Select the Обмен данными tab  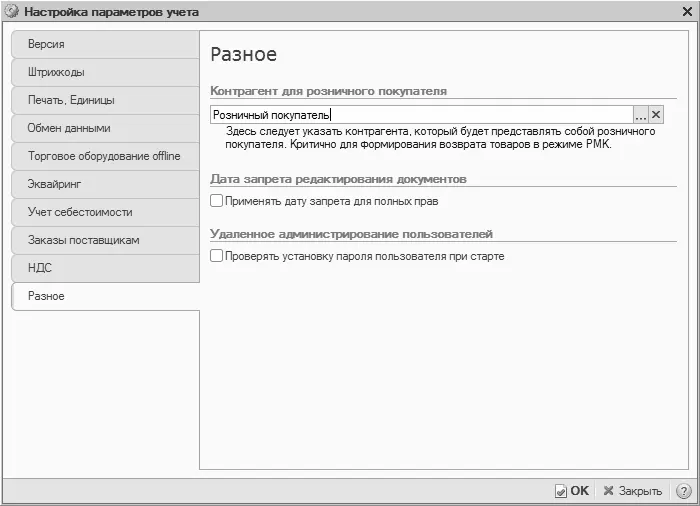pos(105,128)
